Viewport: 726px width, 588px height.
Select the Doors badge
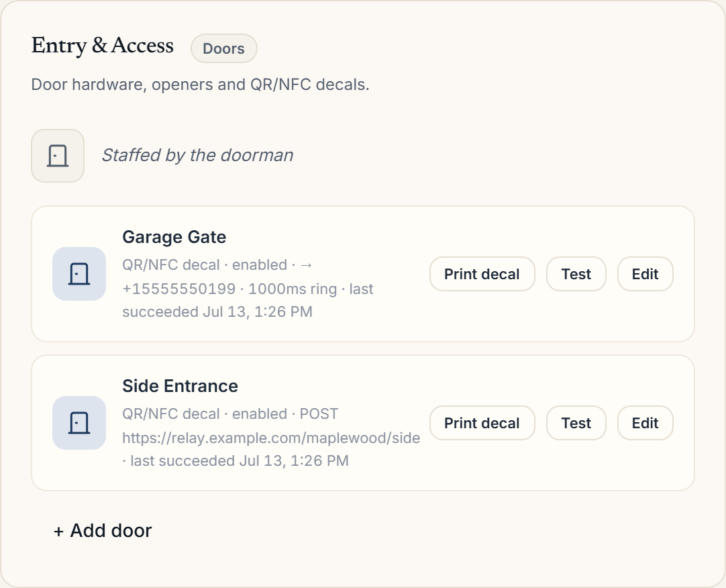click(x=223, y=48)
